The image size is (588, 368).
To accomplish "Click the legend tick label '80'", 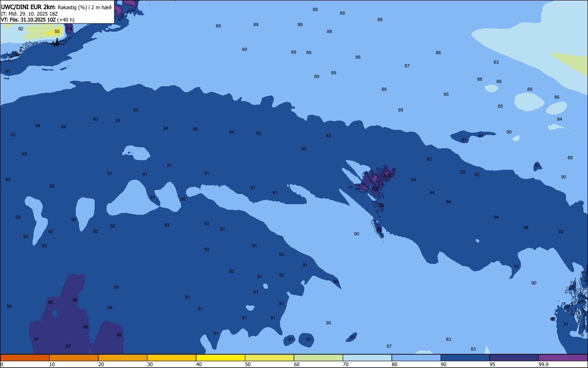I will (x=395, y=364).
